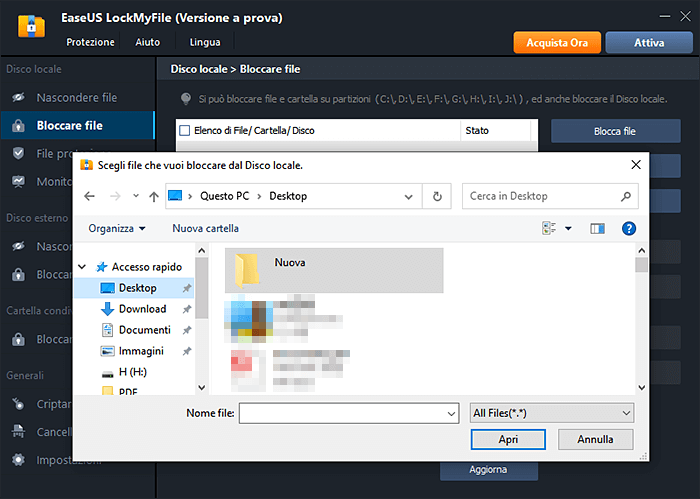Screen dimensions: 700x499
Task: Click the pin icon next to Immagini
Action: [187, 351]
